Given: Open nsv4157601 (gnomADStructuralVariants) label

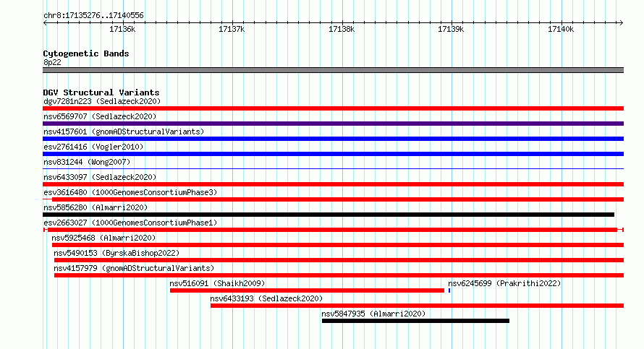Looking at the screenshot, I should [x=124, y=132].
